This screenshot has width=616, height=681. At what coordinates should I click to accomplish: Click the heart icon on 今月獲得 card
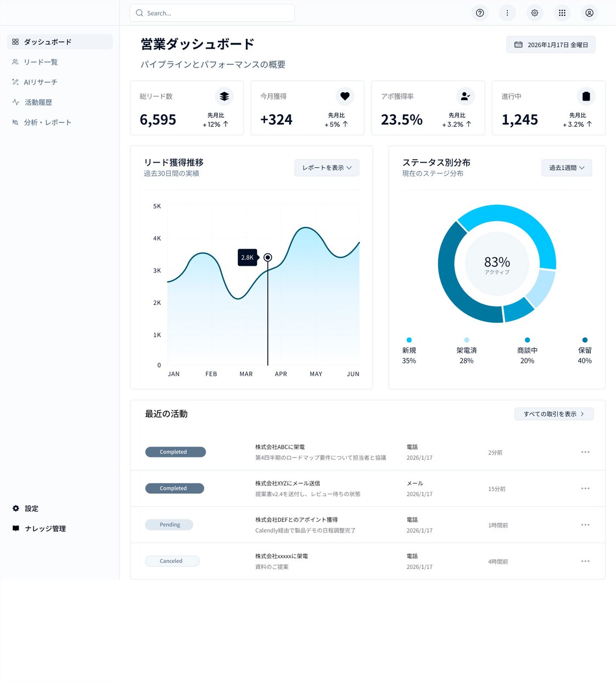click(x=345, y=96)
